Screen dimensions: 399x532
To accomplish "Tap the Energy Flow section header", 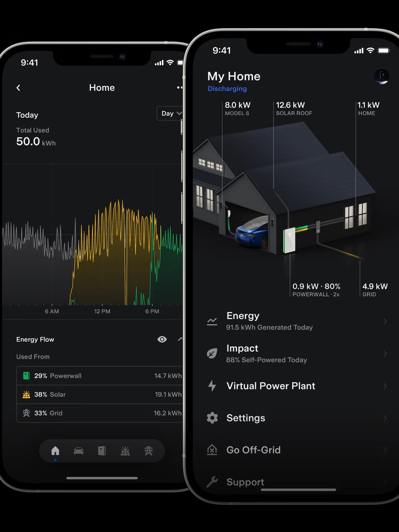I will click(x=35, y=339).
